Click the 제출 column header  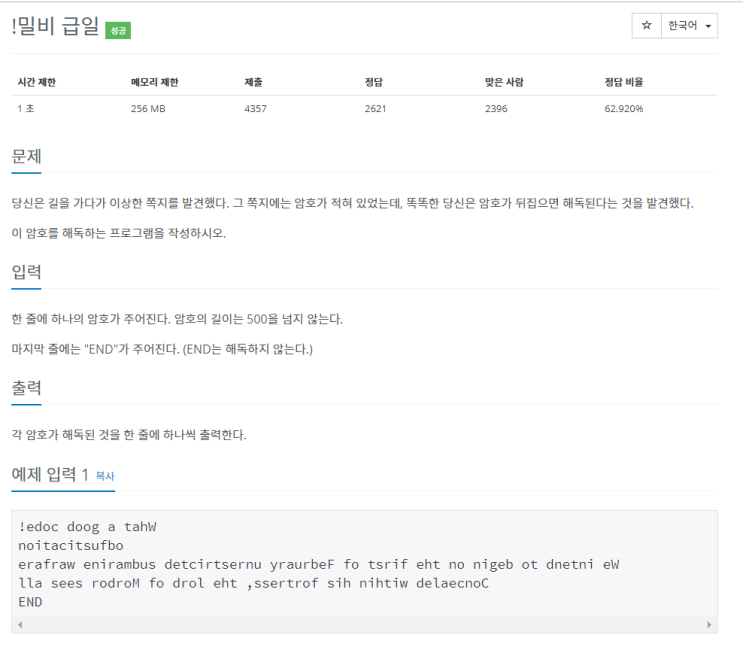click(254, 82)
